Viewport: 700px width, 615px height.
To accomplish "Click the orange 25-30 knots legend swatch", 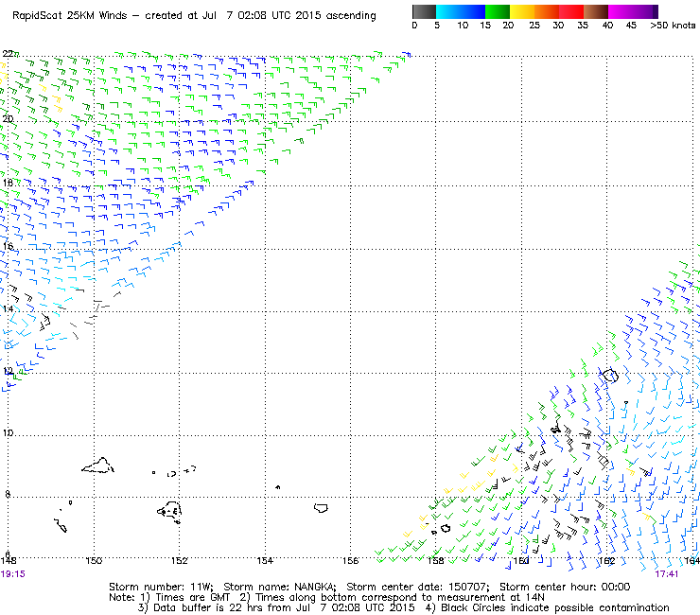I will tap(547, 11).
